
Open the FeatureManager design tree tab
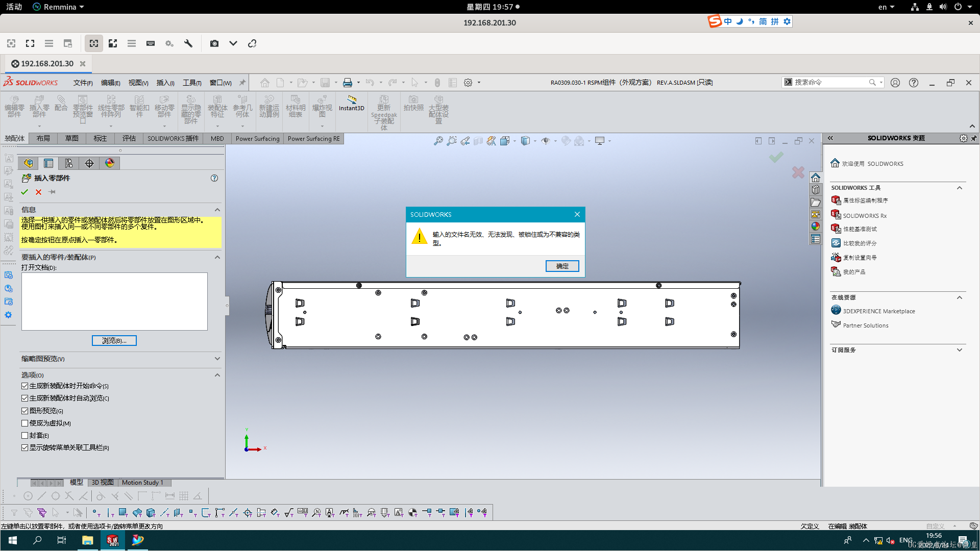click(28, 163)
